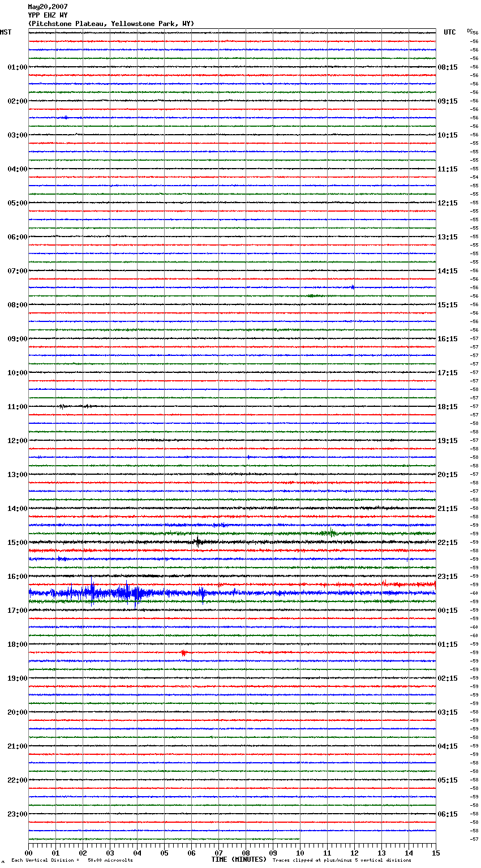481x868 pixels.
Task: Select the 17:00 MST time label
Action: pos(18,611)
